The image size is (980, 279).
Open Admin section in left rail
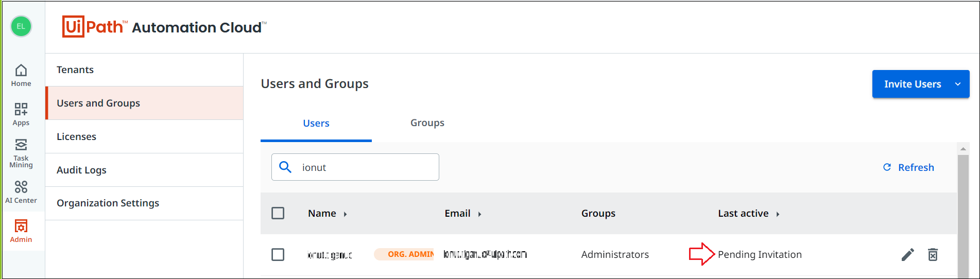(x=21, y=231)
